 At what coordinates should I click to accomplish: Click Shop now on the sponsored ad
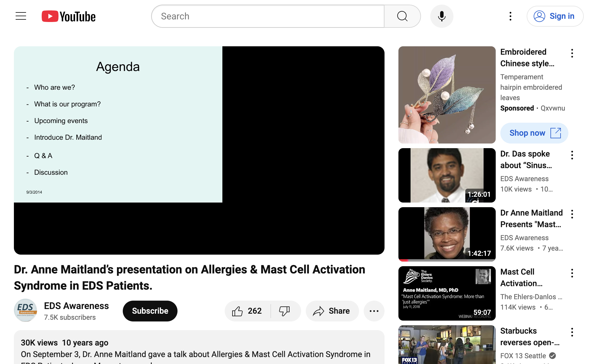click(534, 133)
